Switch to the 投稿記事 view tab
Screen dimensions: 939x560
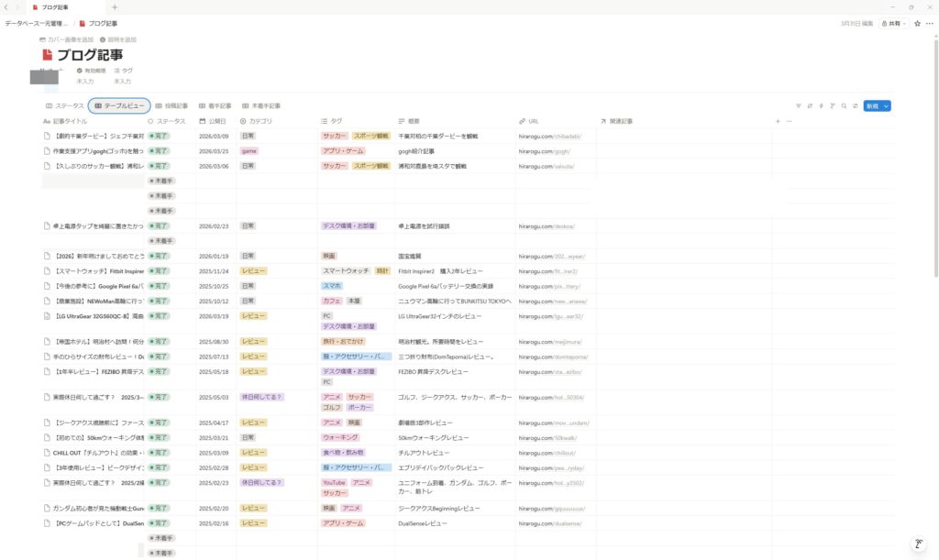pos(171,106)
